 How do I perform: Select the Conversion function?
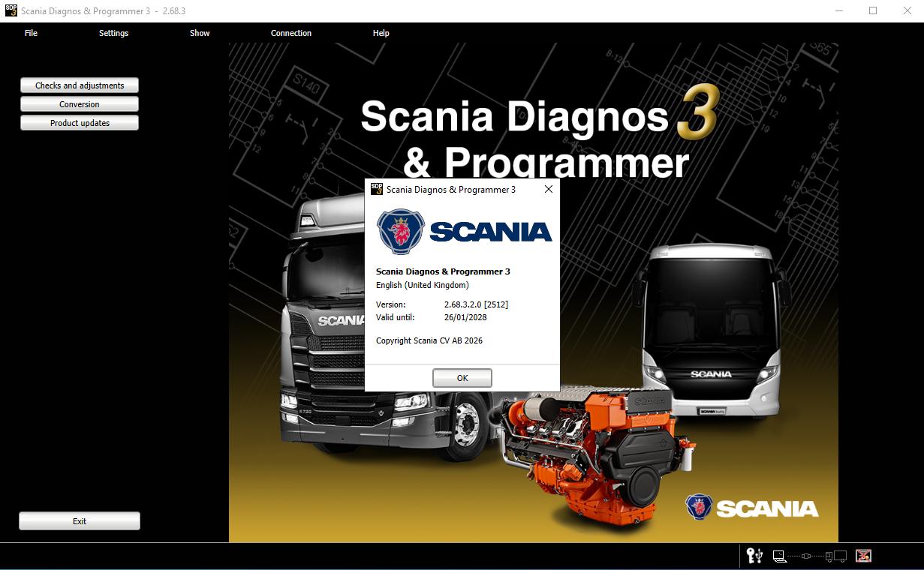79,103
